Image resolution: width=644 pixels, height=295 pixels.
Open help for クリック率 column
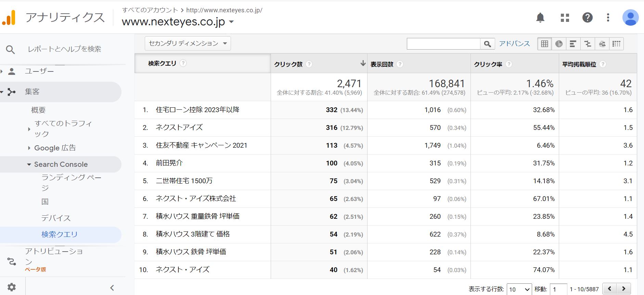coord(509,64)
